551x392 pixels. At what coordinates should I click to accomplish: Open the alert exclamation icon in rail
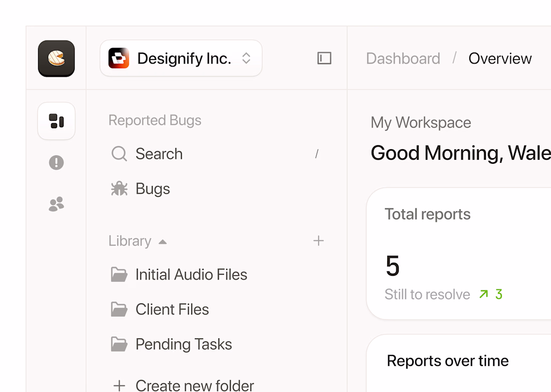pos(56,163)
